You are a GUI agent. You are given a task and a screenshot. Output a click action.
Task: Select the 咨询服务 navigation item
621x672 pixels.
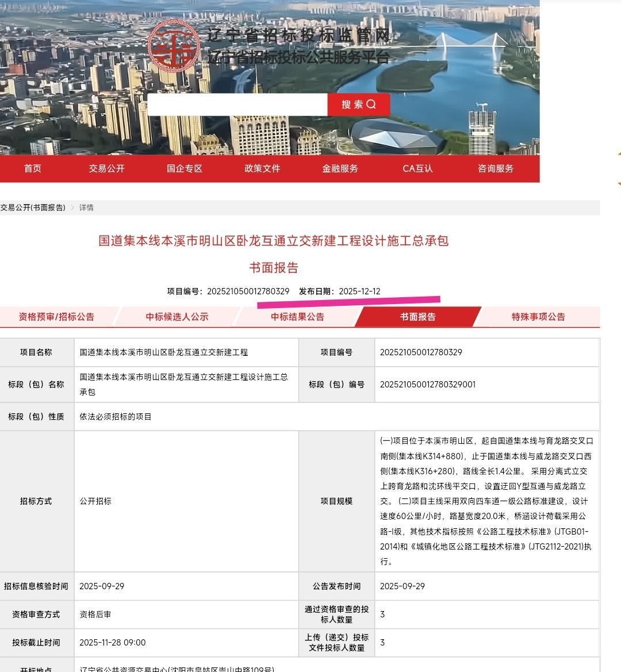(495, 168)
